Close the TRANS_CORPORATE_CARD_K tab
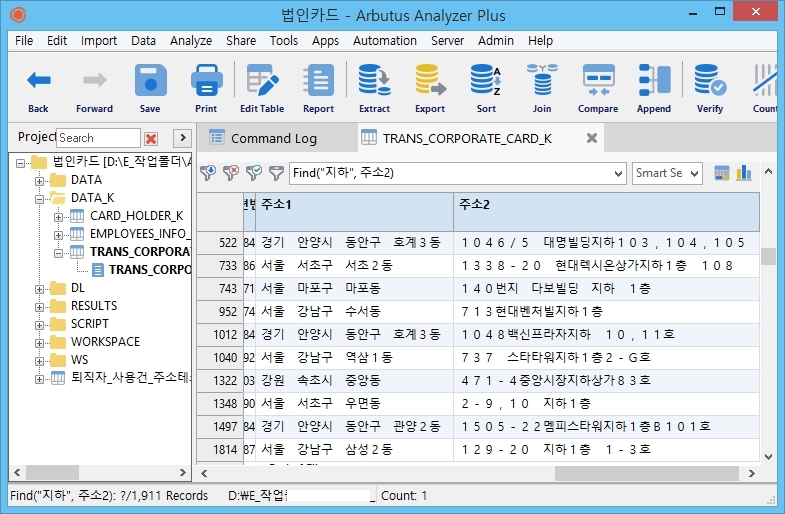Image resolution: width=785 pixels, height=514 pixels. pos(592,138)
